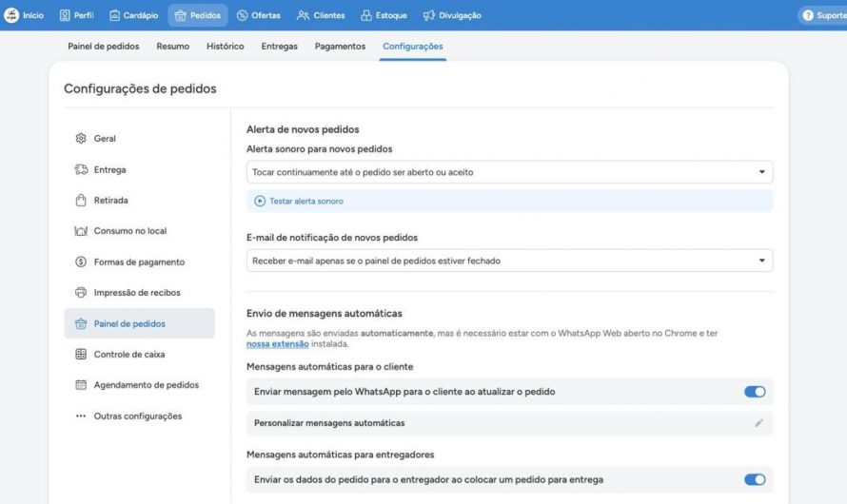This screenshot has height=504, width=847.
Task: Open Geral settings section
Action: (139, 138)
